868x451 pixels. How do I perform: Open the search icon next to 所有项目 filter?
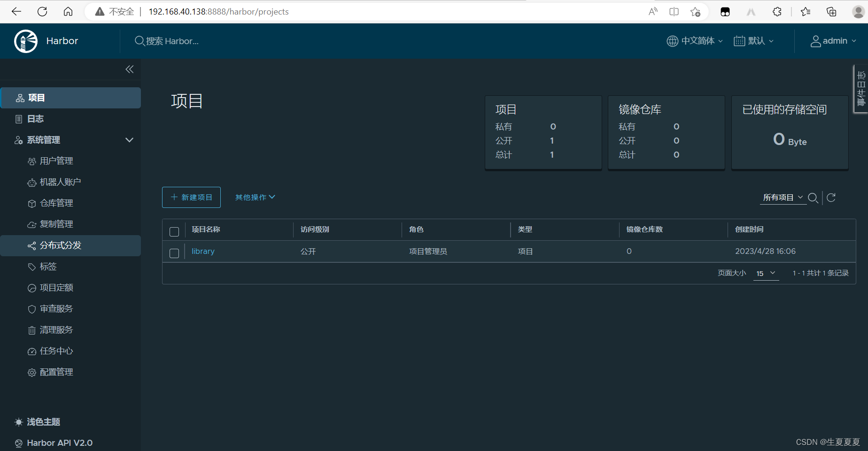pyautogui.click(x=814, y=198)
